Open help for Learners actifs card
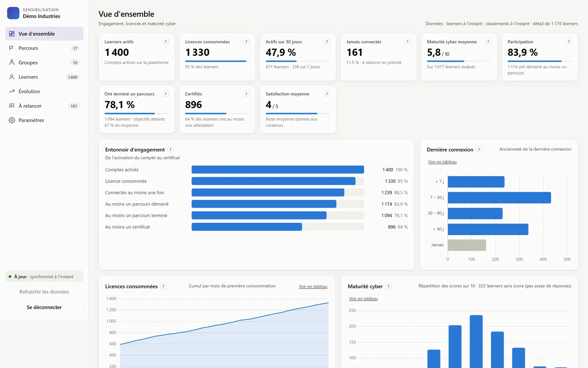 click(x=166, y=42)
